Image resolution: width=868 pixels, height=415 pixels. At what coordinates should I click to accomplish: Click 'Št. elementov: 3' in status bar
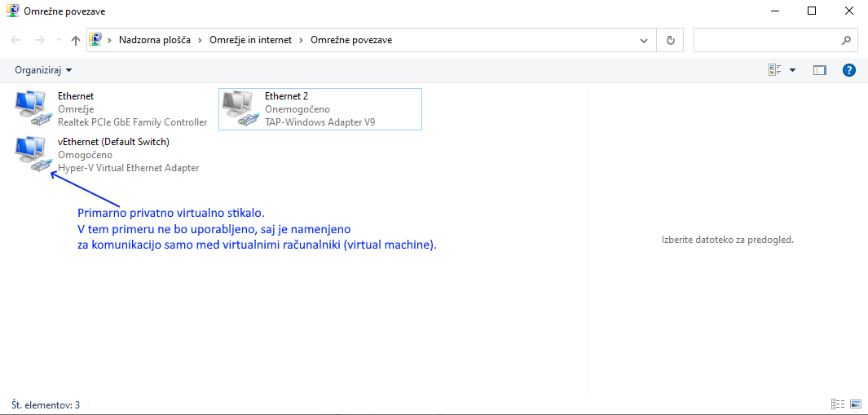[46, 405]
